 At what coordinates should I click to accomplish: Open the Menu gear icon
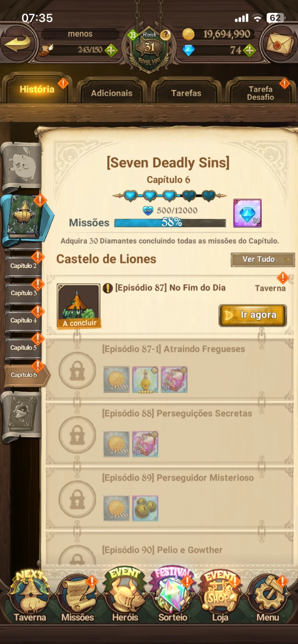click(x=268, y=597)
